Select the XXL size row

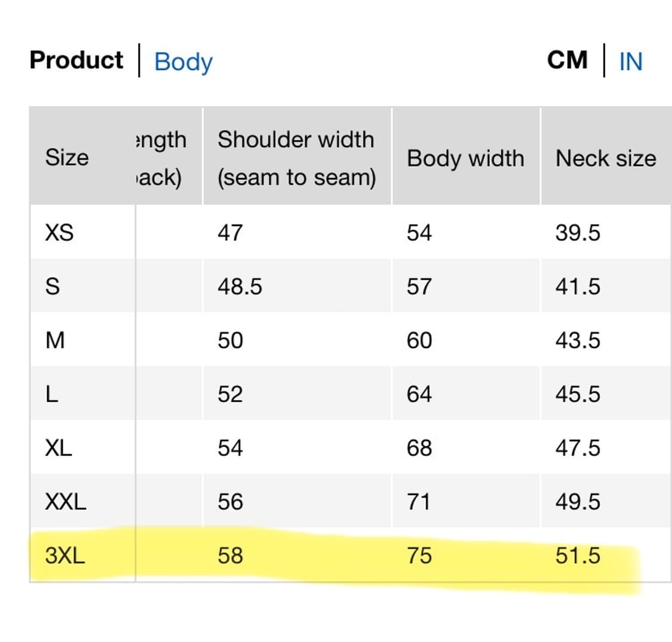click(x=63, y=501)
